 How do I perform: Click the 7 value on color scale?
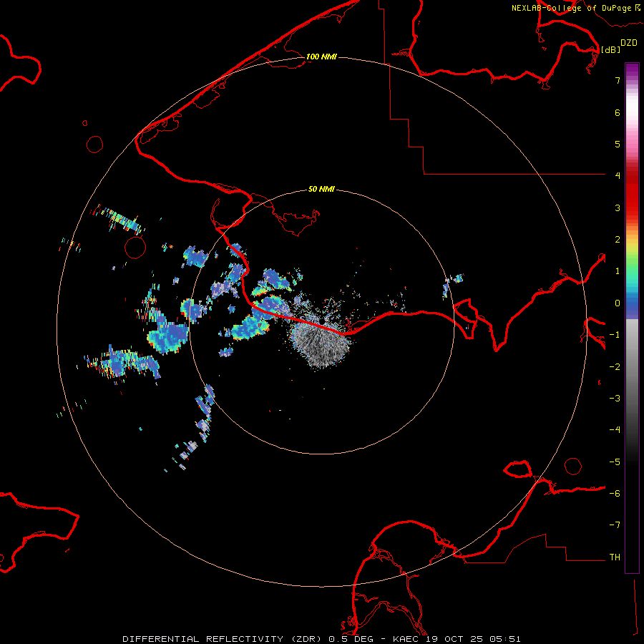click(x=618, y=80)
